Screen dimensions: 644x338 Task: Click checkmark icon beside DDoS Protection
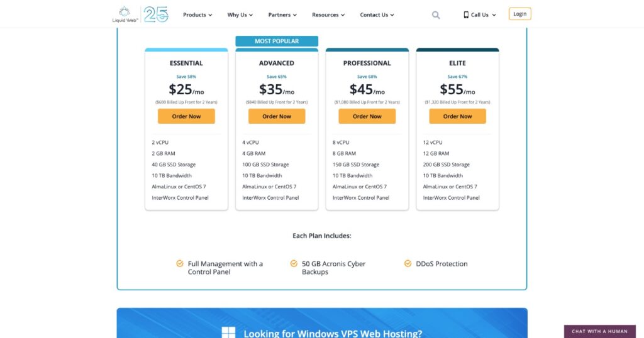coord(408,264)
